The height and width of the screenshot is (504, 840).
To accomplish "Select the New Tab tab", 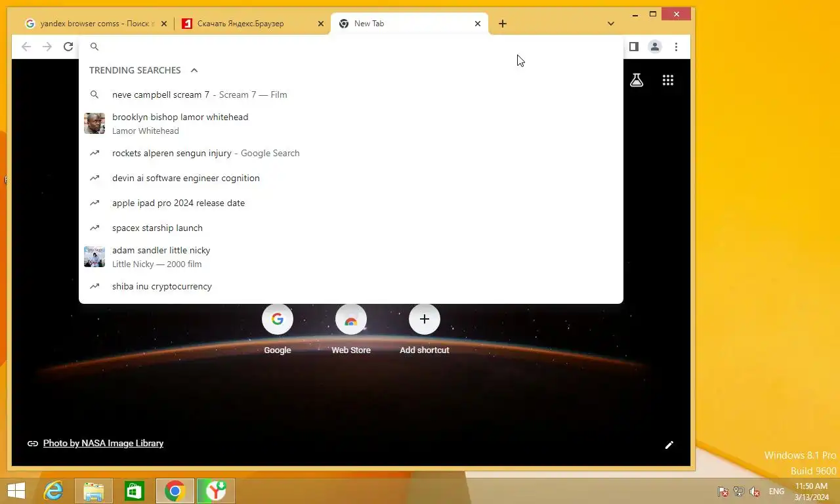I will 409,24.
